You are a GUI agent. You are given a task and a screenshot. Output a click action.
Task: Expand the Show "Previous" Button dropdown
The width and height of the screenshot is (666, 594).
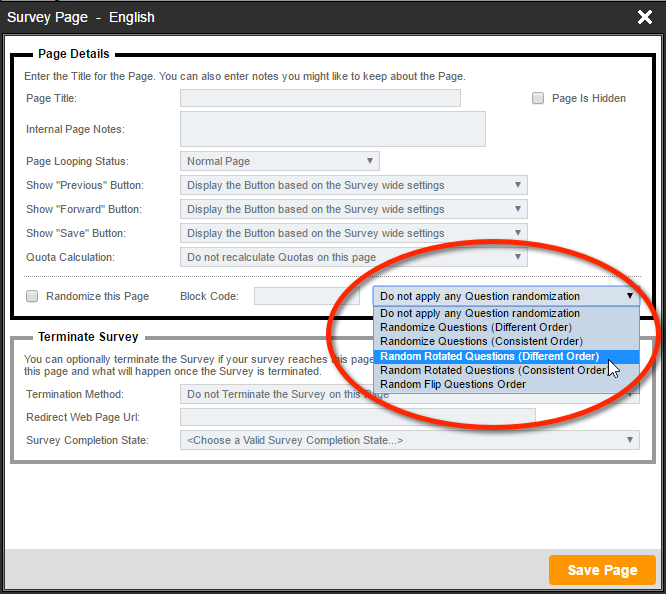click(x=353, y=185)
